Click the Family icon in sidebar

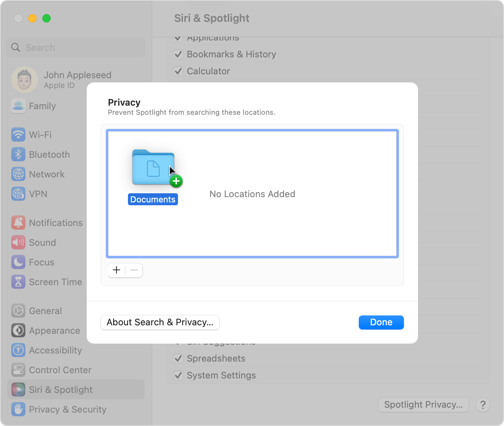click(18, 106)
